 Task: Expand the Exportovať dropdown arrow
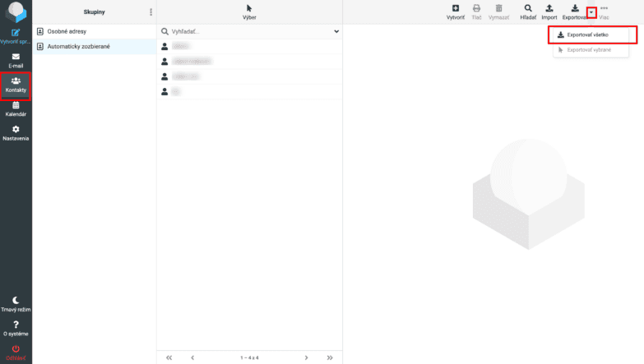591,13
